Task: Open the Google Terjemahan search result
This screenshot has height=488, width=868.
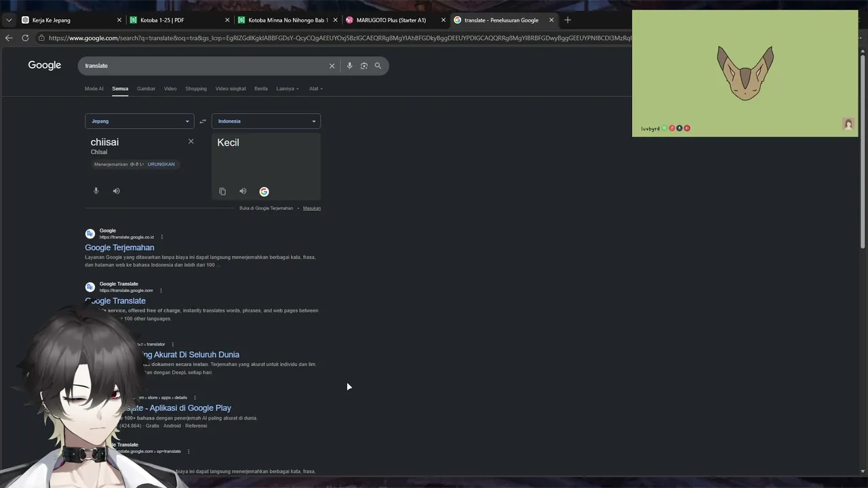Action: (x=119, y=247)
